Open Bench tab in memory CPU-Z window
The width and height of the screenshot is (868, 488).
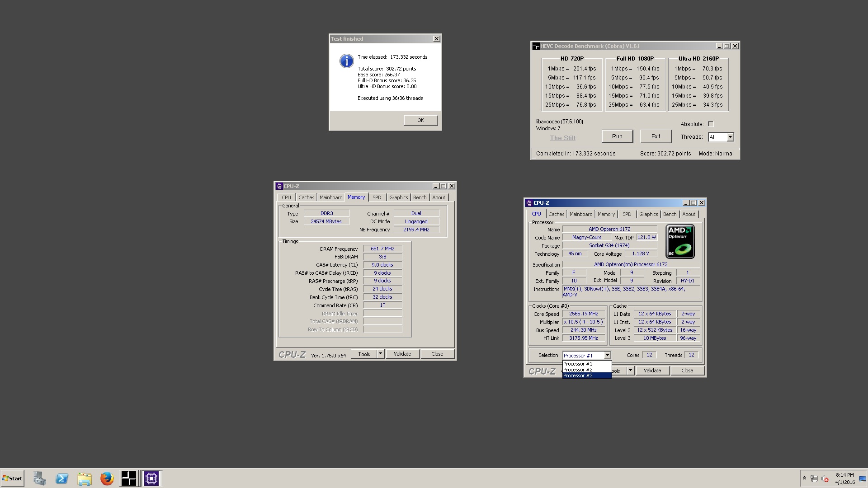coord(420,197)
